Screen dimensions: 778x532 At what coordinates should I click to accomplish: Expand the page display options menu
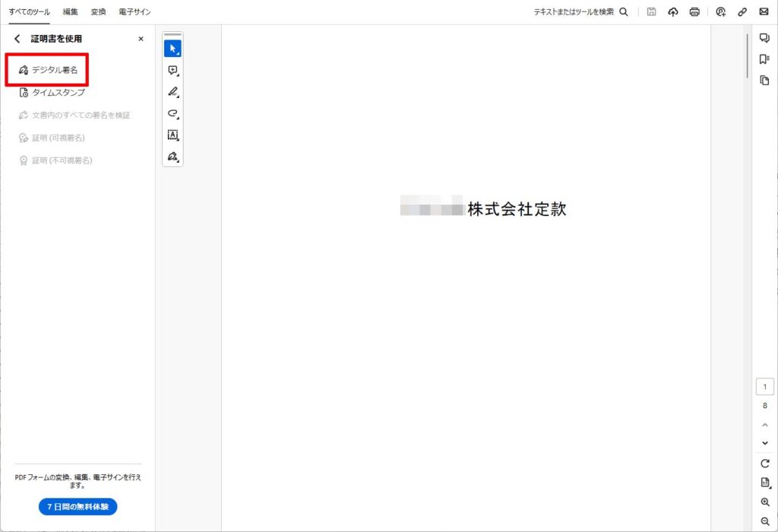pos(765,483)
